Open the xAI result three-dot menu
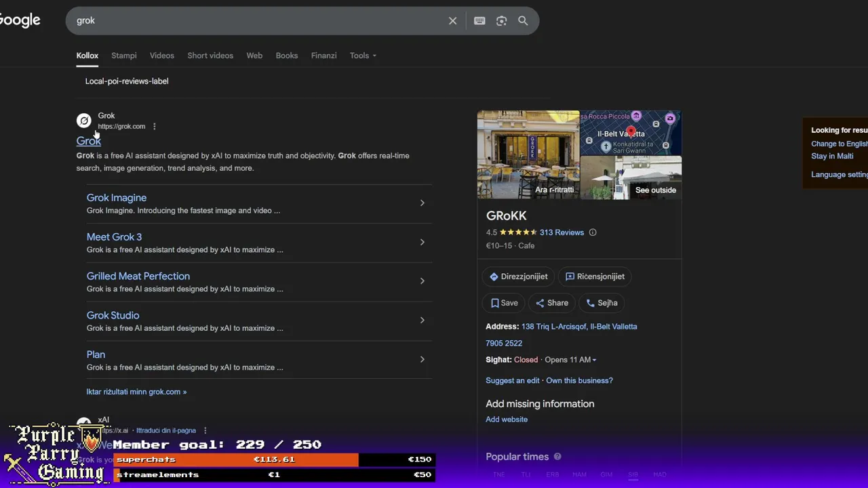The height and width of the screenshot is (488, 868). pyautogui.click(x=205, y=430)
